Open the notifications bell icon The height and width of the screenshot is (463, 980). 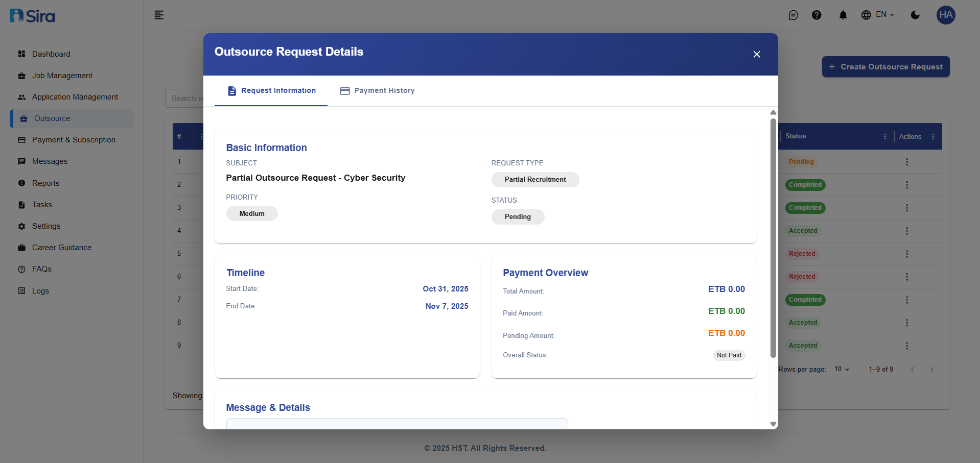[x=843, y=15]
